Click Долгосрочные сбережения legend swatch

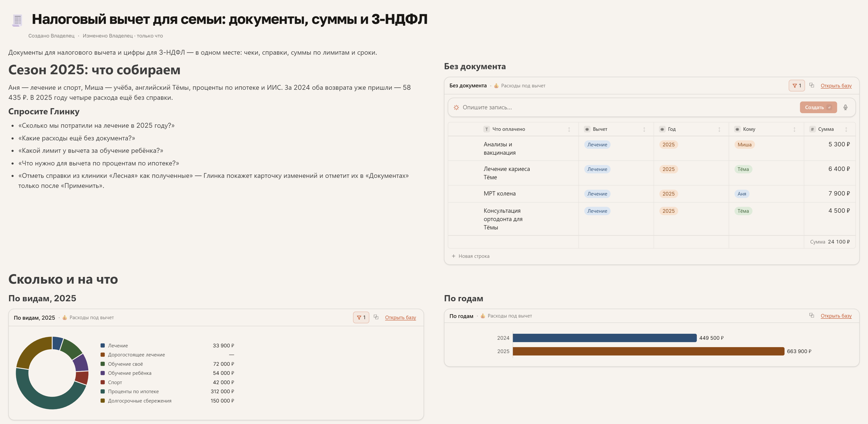[x=103, y=401]
